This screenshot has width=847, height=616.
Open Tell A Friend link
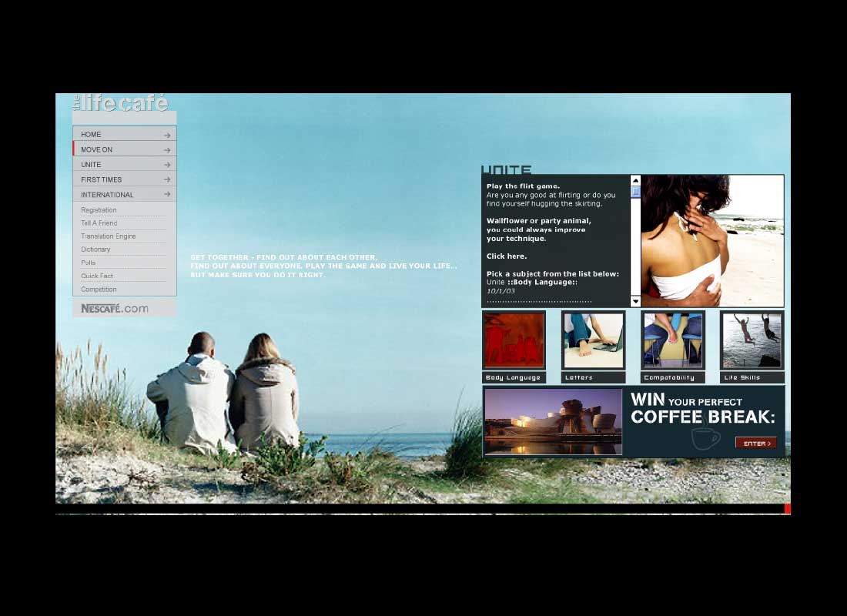click(x=99, y=223)
